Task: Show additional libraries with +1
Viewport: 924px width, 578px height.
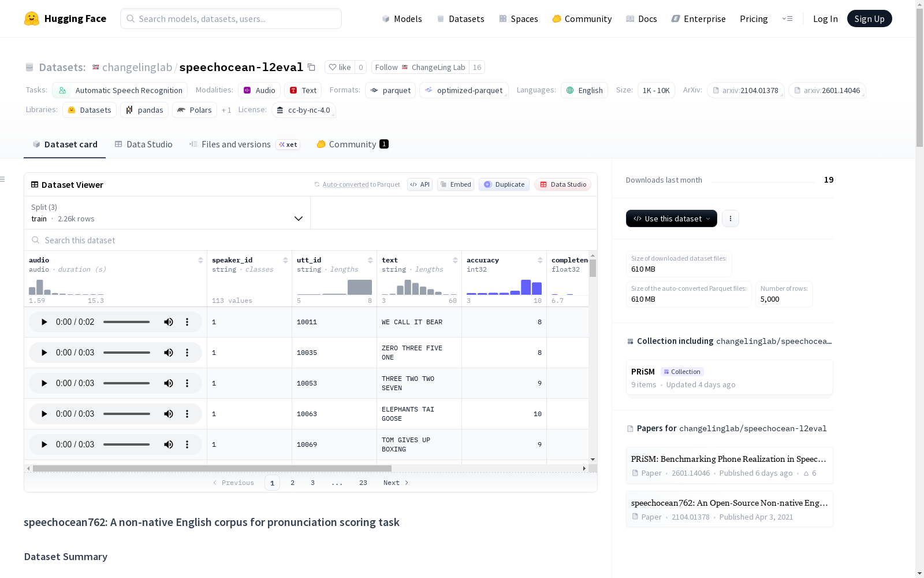Action: [226, 110]
